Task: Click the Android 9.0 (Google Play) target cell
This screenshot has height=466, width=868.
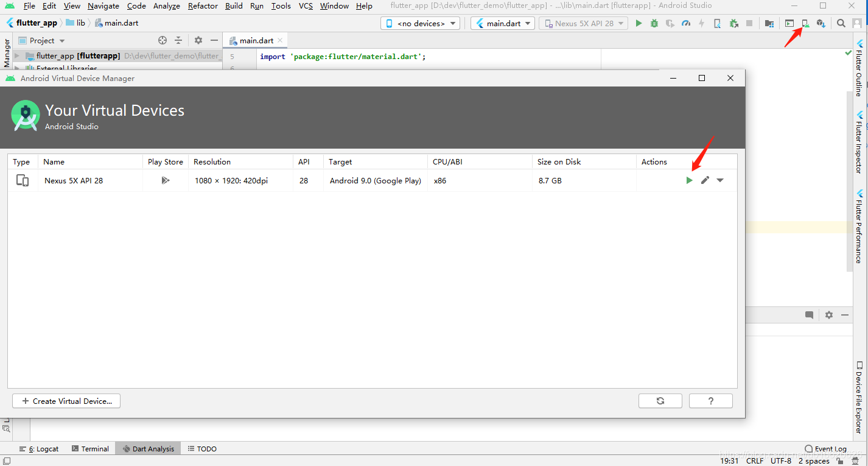Action: (376, 180)
